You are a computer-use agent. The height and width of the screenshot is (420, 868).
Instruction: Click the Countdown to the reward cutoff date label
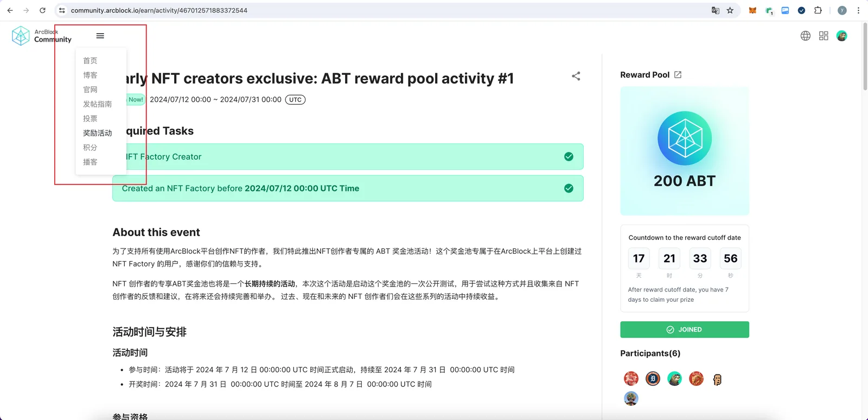[x=685, y=238]
